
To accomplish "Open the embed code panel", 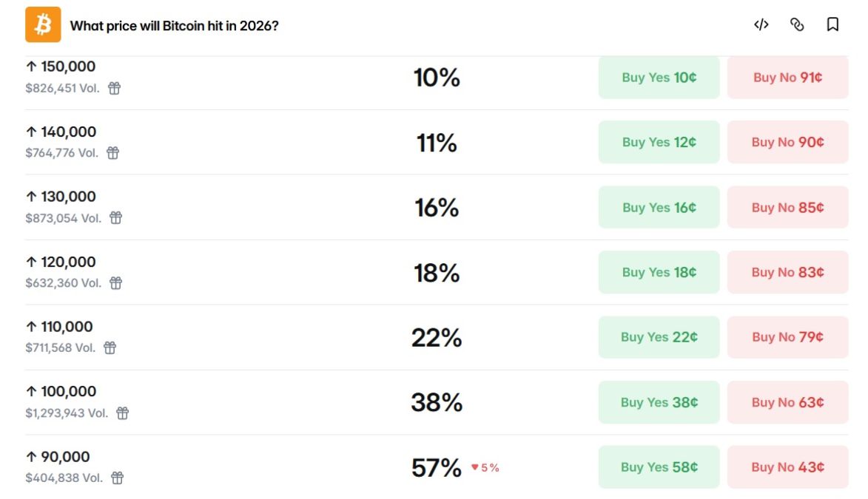I will click(x=760, y=24).
